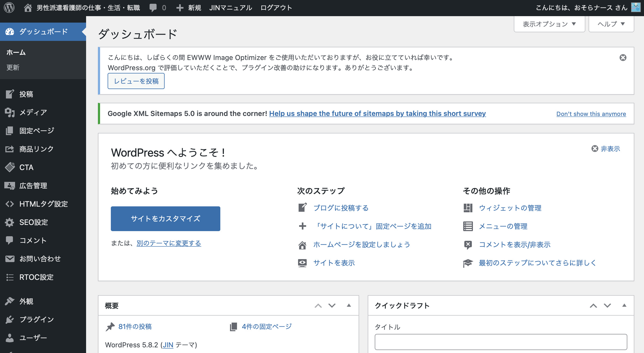Click the レビューを投稿 button

point(136,81)
